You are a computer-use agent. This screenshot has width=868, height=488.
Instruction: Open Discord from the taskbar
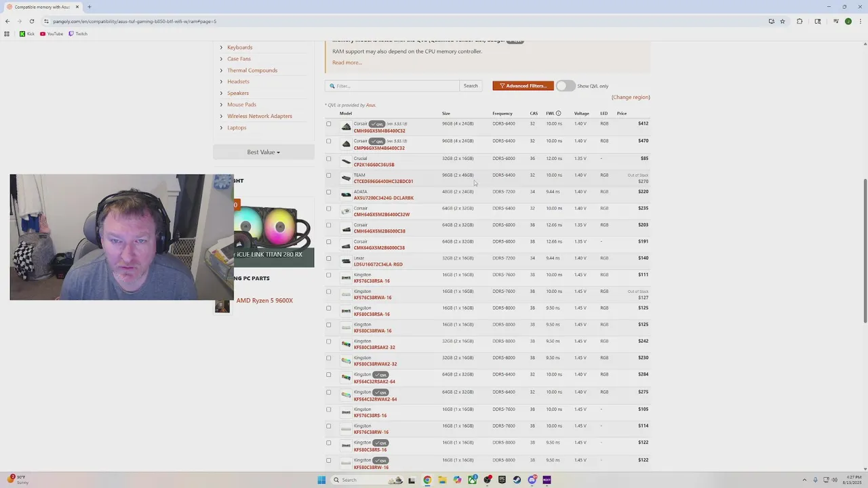point(532,480)
